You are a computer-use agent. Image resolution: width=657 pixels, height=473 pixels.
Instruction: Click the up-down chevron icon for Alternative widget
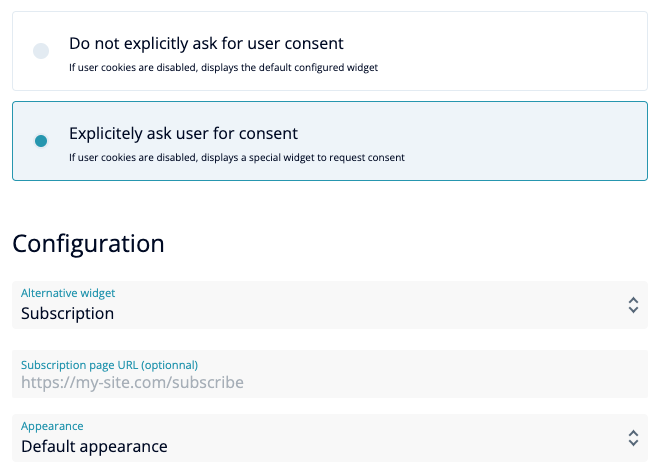(632, 305)
